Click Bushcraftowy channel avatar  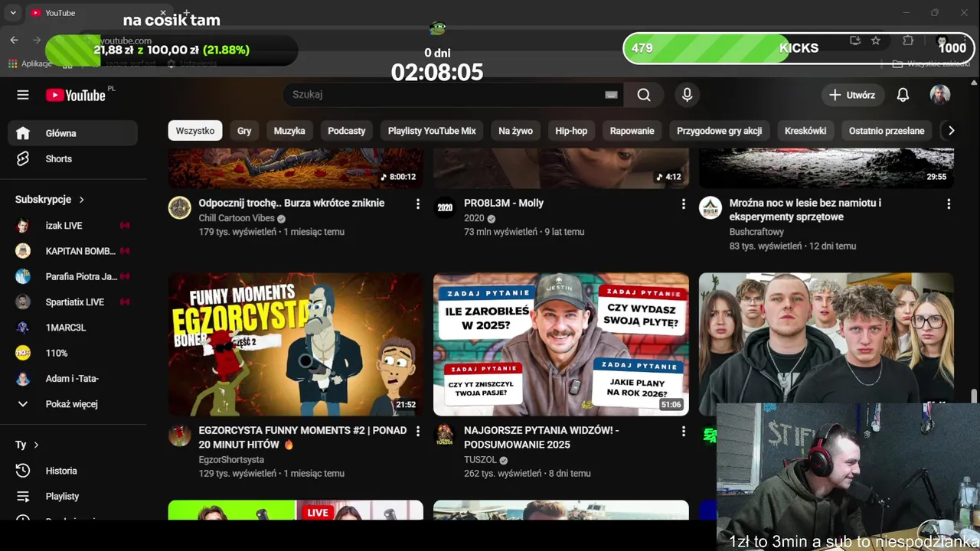click(x=710, y=207)
